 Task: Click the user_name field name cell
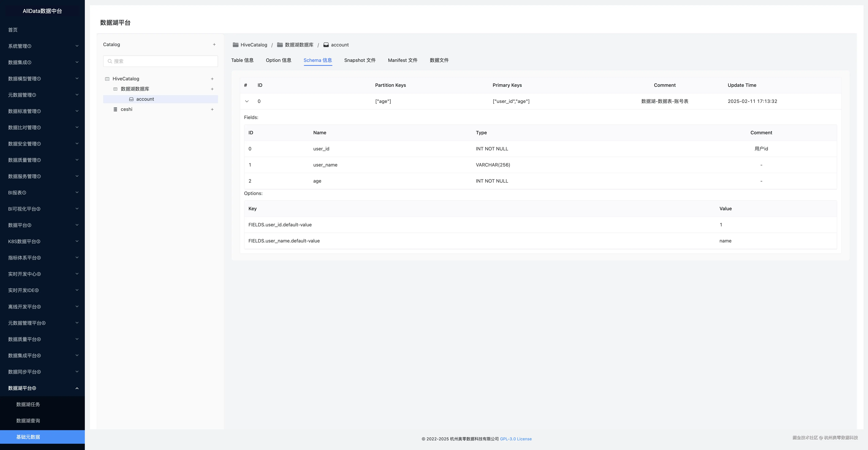[x=325, y=165]
